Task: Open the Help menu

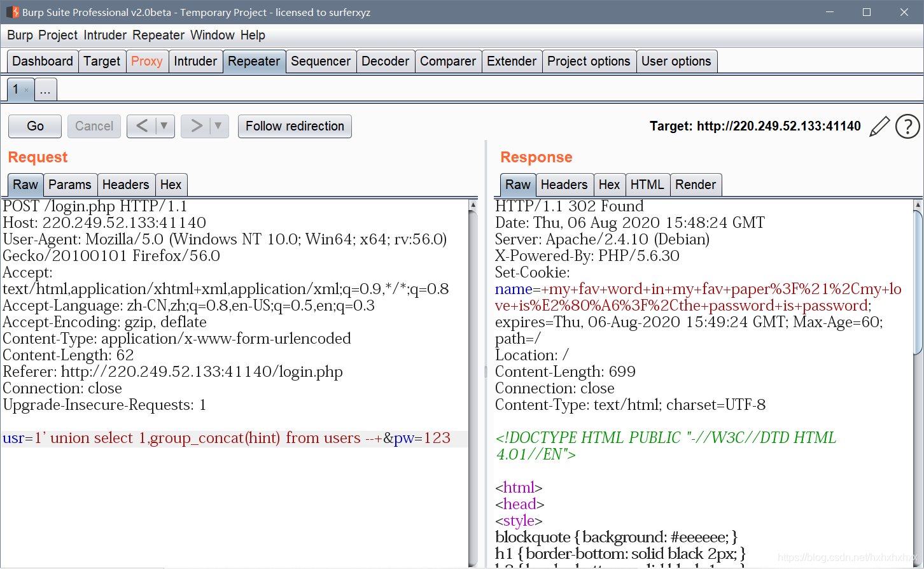Action: pos(253,35)
